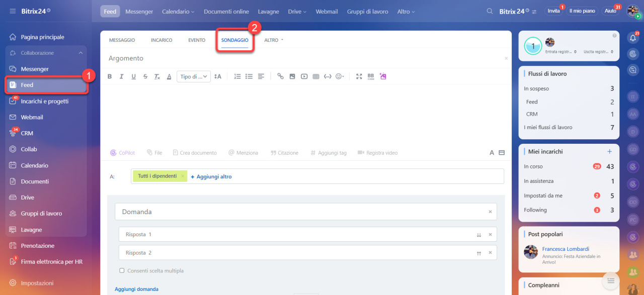Insert a hyperlink in the post
The width and height of the screenshot is (644, 295).
(x=281, y=76)
